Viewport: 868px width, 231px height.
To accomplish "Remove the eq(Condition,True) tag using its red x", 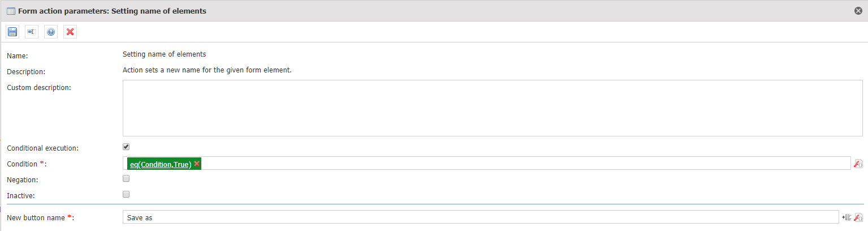I will [x=197, y=164].
